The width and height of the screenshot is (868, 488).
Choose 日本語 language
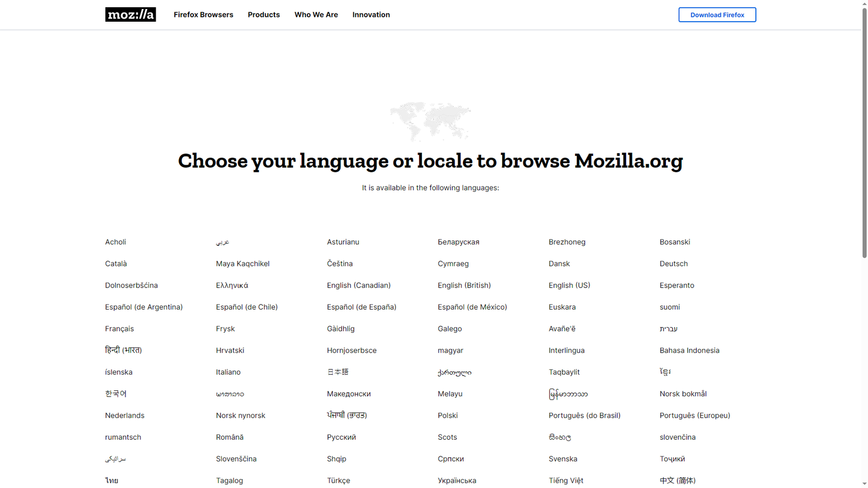coord(338,372)
